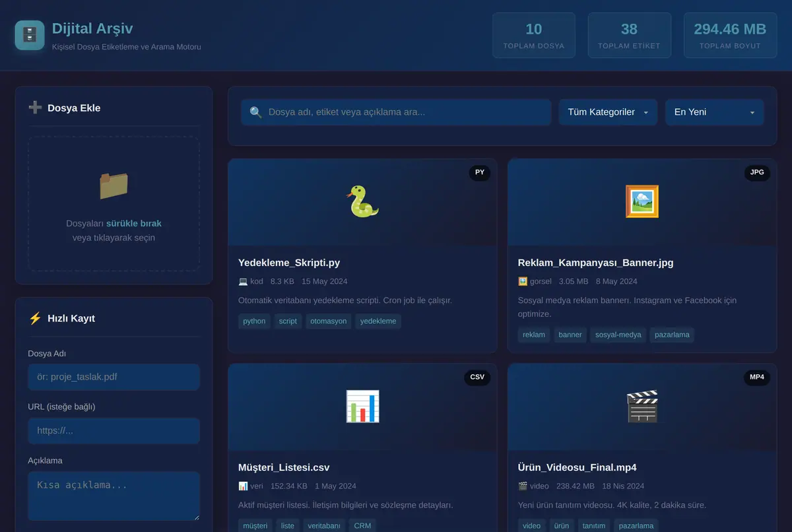The width and height of the screenshot is (792, 532).
Task: Focus the Dosya Adı input field
Action: pyautogui.click(x=114, y=377)
